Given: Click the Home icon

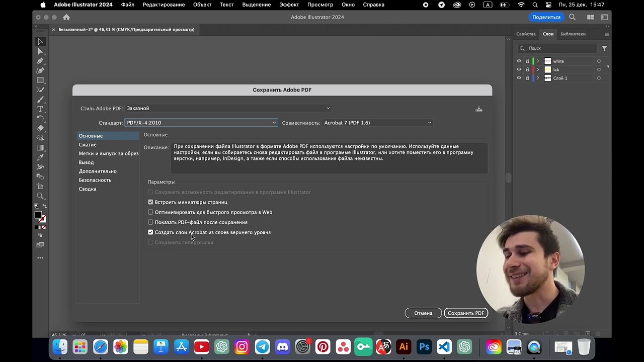Looking at the screenshot, I should click(66, 17).
